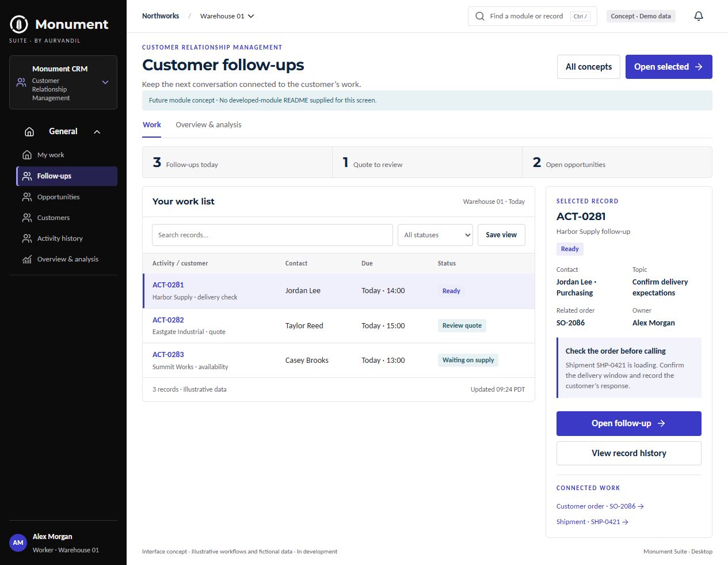Open the Warehouse 01 dropdown
This screenshot has width=728, height=565.
(227, 16)
